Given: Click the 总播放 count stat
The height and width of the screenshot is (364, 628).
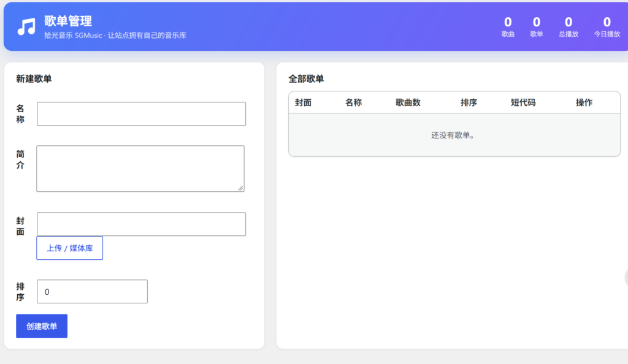Looking at the screenshot, I should (569, 27).
